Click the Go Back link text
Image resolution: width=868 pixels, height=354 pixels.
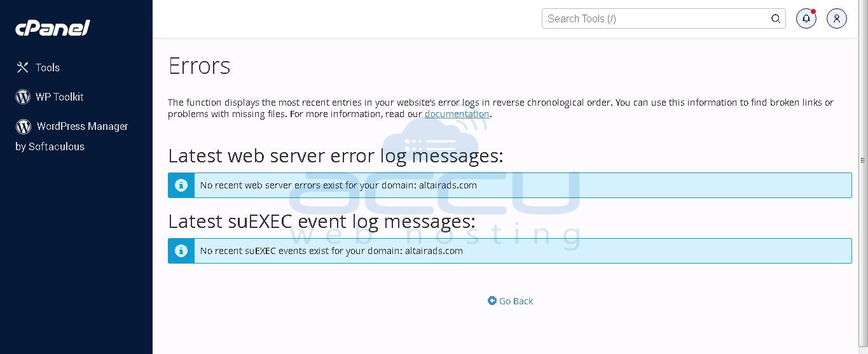click(x=516, y=301)
